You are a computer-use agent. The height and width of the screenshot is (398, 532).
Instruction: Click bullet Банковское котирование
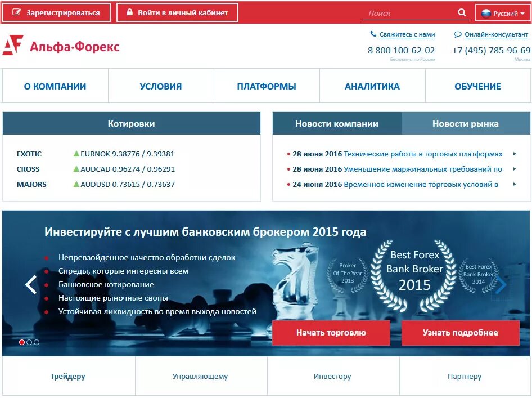tap(106, 285)
